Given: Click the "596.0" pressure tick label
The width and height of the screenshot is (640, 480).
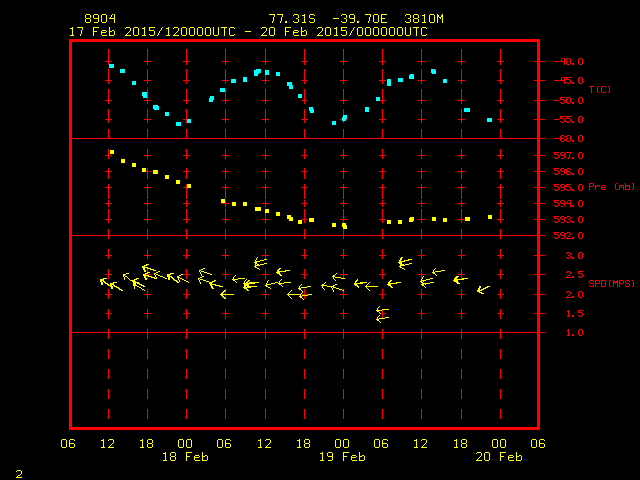Looking at the screenshot, I should point(569,171).
